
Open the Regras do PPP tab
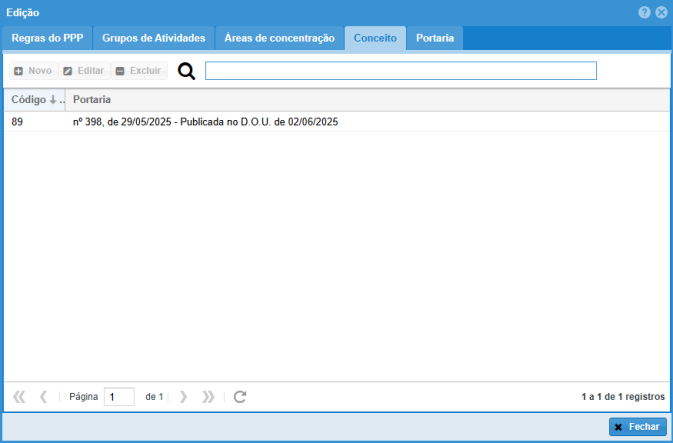click(47, 38)
